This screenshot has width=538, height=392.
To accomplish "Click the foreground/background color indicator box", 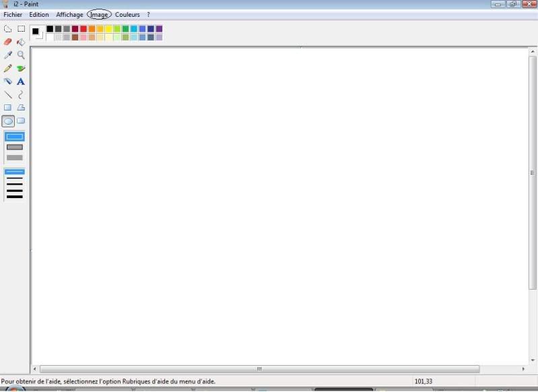I will pos(37,32).
